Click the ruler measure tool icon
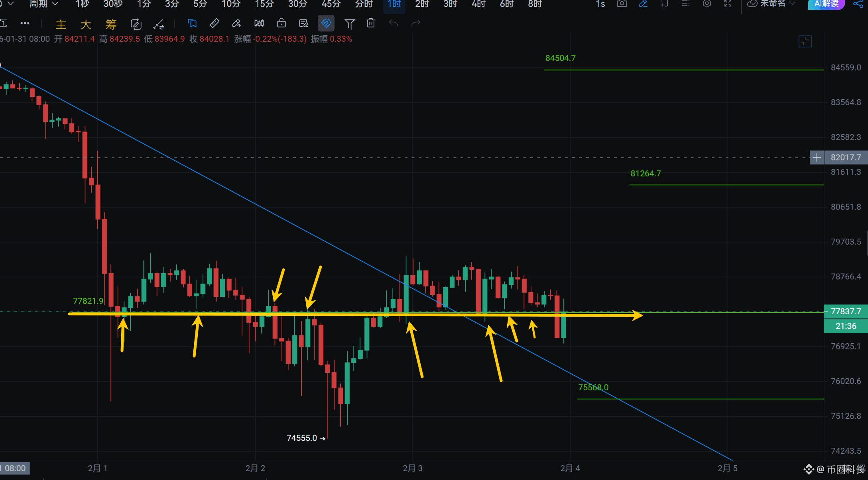The width and height of the screenshot is (868, 480). tap(215, 24)
